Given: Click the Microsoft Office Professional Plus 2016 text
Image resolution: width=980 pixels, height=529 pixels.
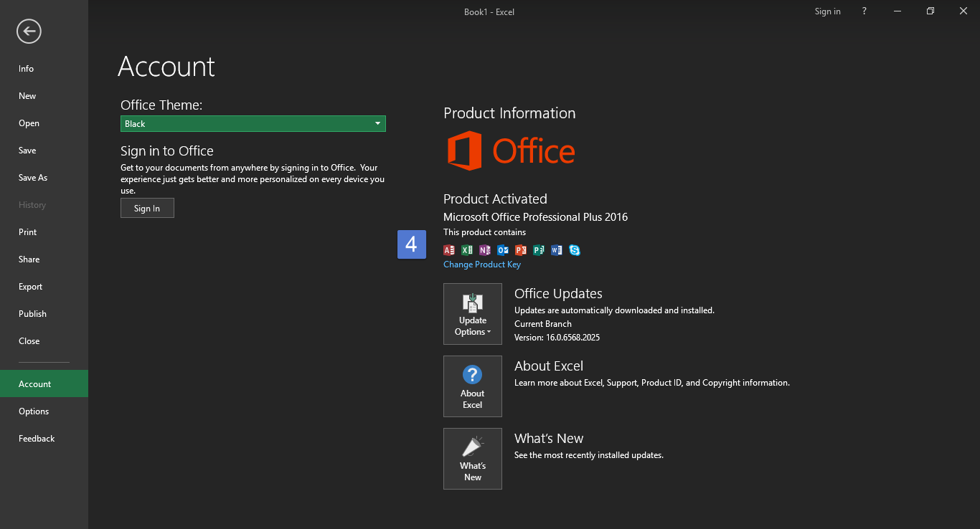Looking at the screenshot, I should pyautogui.click(x=535, y=217).
